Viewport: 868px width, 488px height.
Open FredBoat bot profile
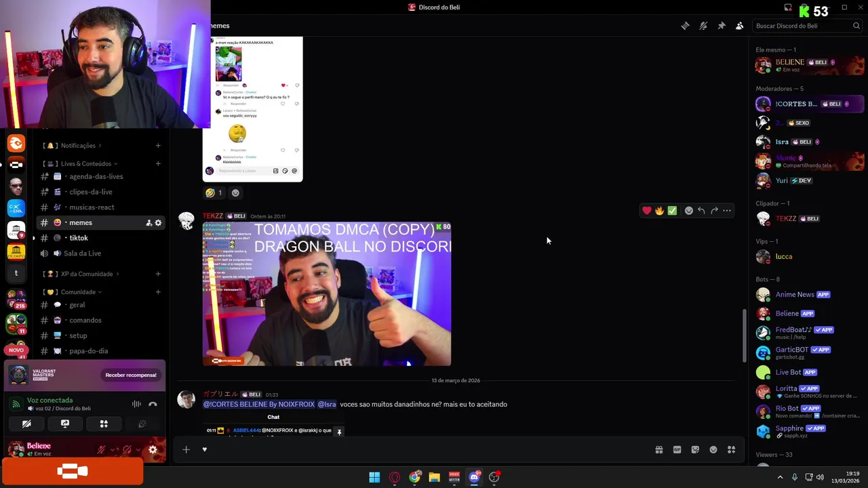[x=806, y=333]
